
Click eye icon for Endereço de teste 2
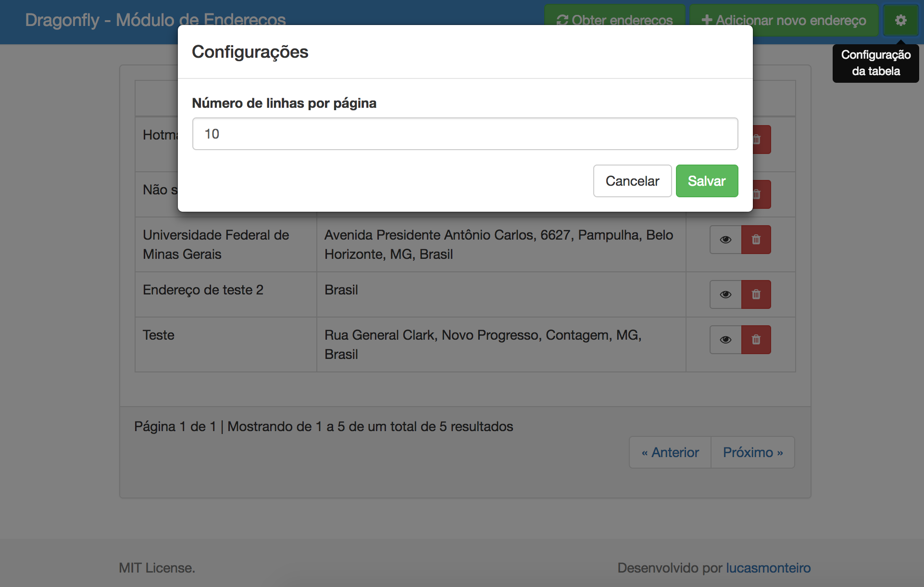[725, 294]
